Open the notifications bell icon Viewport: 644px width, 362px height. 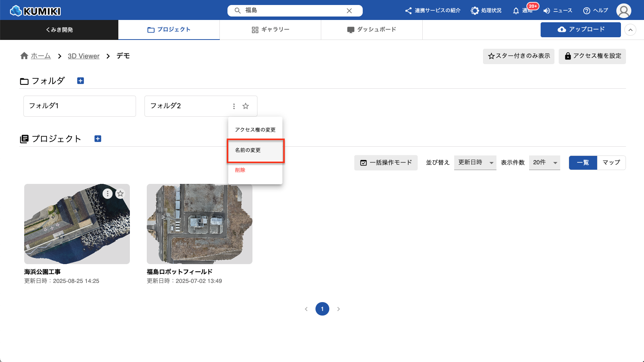point(516,11)
